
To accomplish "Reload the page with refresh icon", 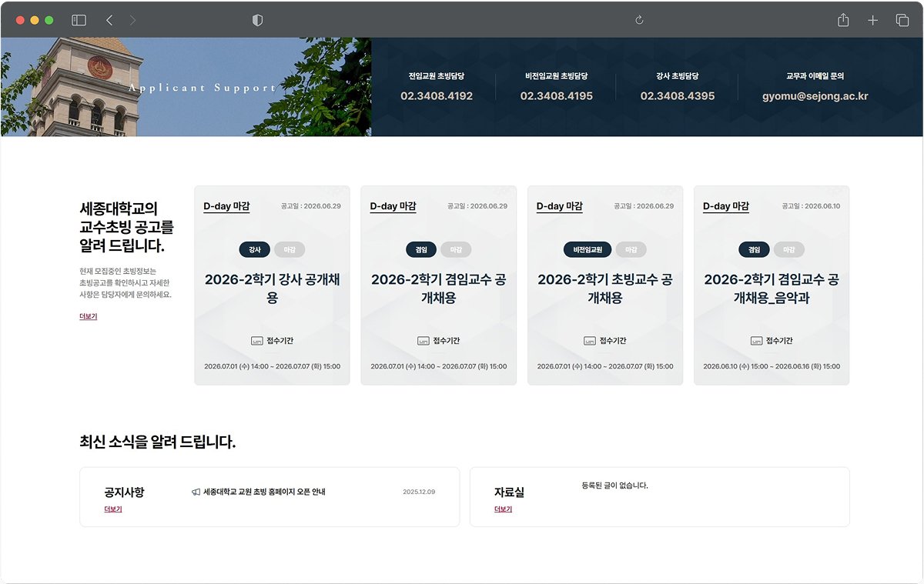I will click(639, 21).
